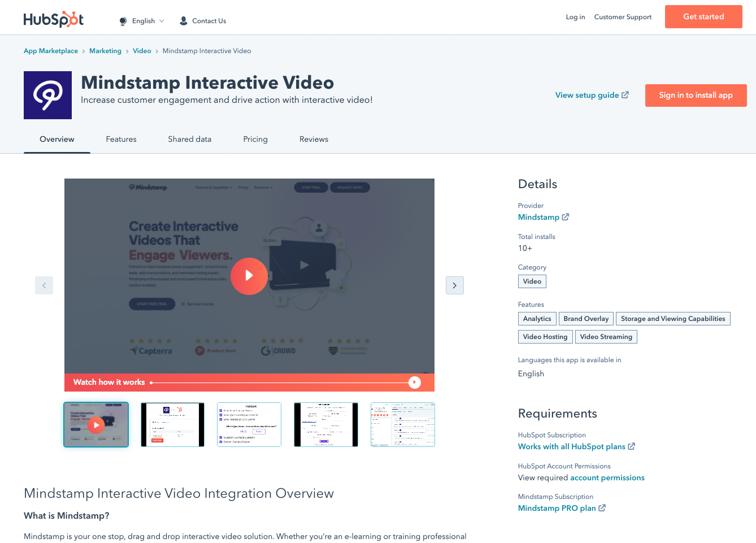Click the next slide arrow in carousel
This screenshot has width=756, height=543.
(454, 285)
